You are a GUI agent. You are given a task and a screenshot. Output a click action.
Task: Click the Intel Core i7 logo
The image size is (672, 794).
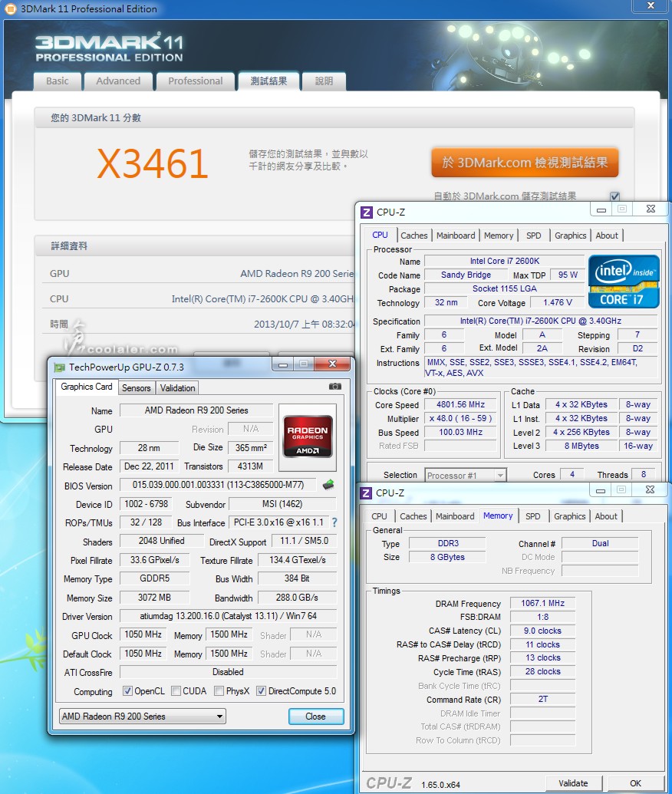click(x=624, y=282)
